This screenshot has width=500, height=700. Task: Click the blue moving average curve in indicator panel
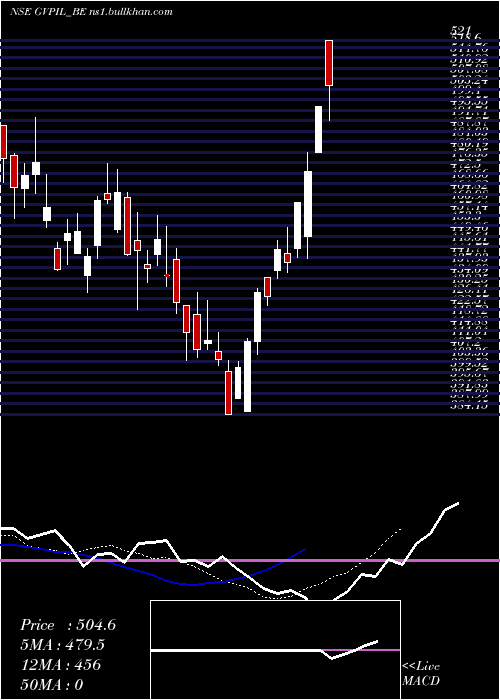153,564
